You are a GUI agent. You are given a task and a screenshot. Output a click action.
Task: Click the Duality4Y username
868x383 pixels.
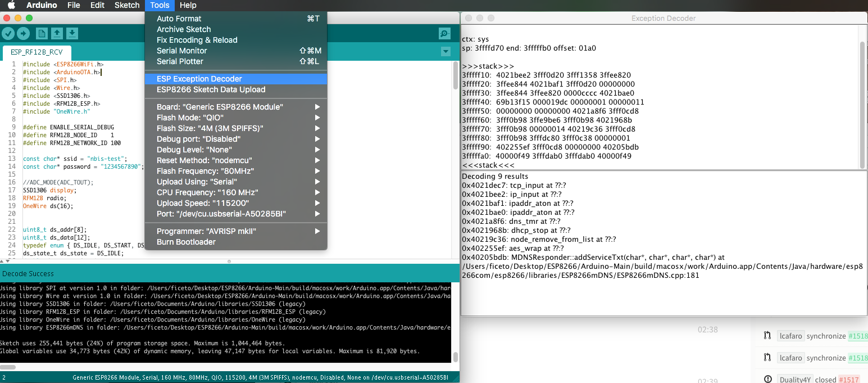click(x=795, y=380)
